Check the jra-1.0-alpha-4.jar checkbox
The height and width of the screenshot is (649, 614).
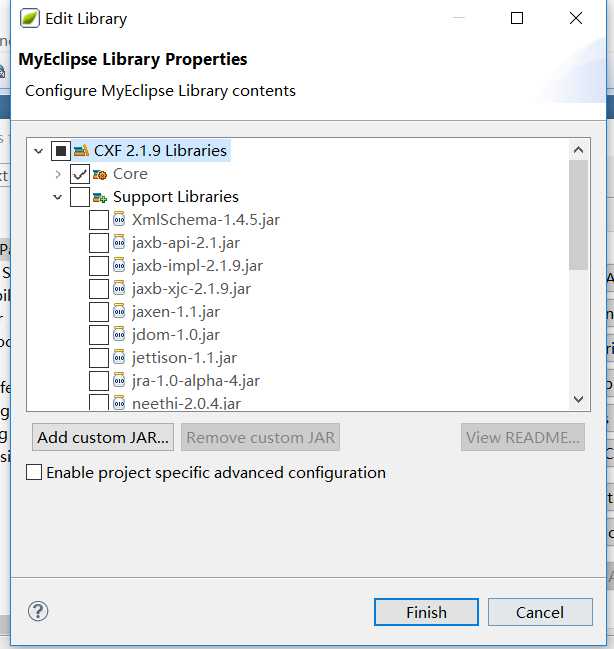[x=99, y=380]
